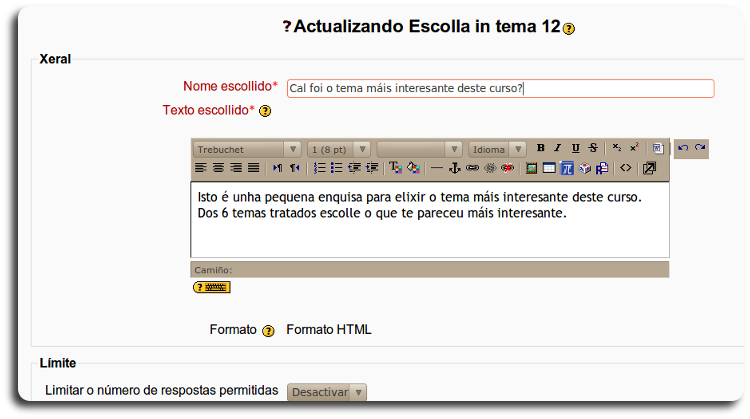Click the Formato HTML text
Viewport: 750px width, 419px height.
[329, 330]
